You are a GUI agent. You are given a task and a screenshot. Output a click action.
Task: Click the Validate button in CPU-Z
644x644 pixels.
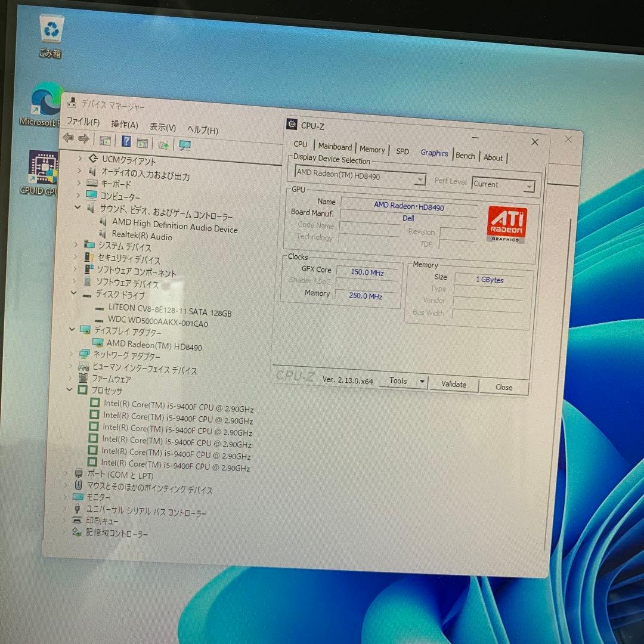(454, 384)
